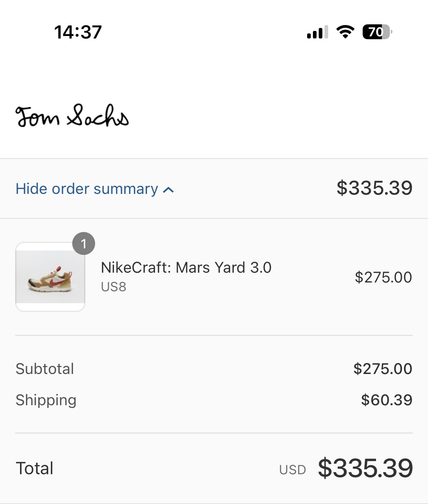Tap the 14:37 clock in status bar
Viewport: 428px width, 504px height.
point(78,32)
